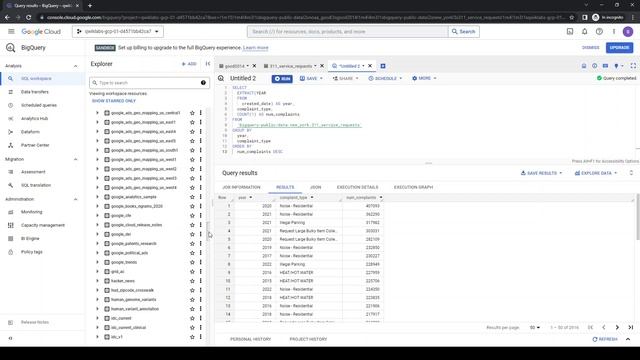The height and width of the screenshot is (360, 640).
Task: Collapse the Migration sidebar section
Action: (76, 159)
